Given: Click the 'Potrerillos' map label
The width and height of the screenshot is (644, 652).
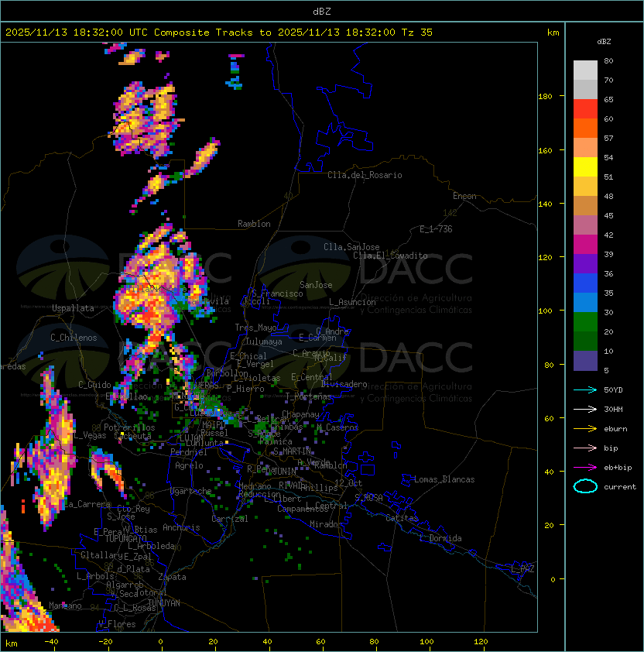Looking at the screenshot, I should coord(129,427).
